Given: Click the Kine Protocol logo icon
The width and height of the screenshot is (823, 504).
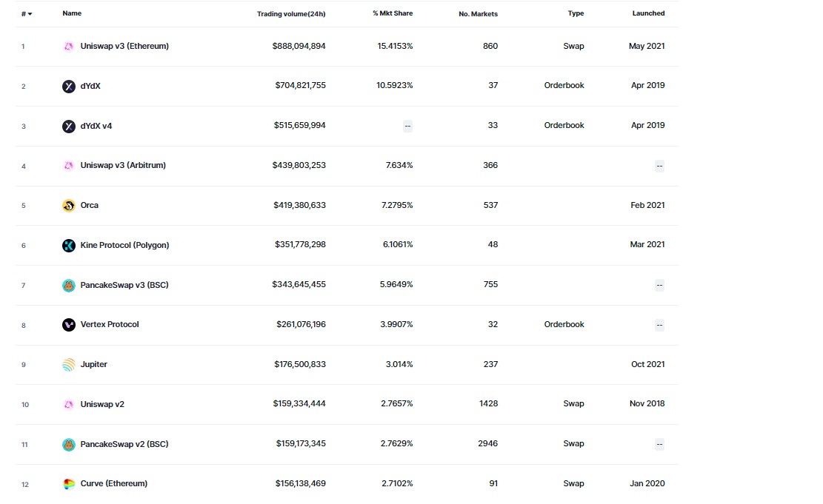Looking at the screenshot, I should (x=69, y=245).
